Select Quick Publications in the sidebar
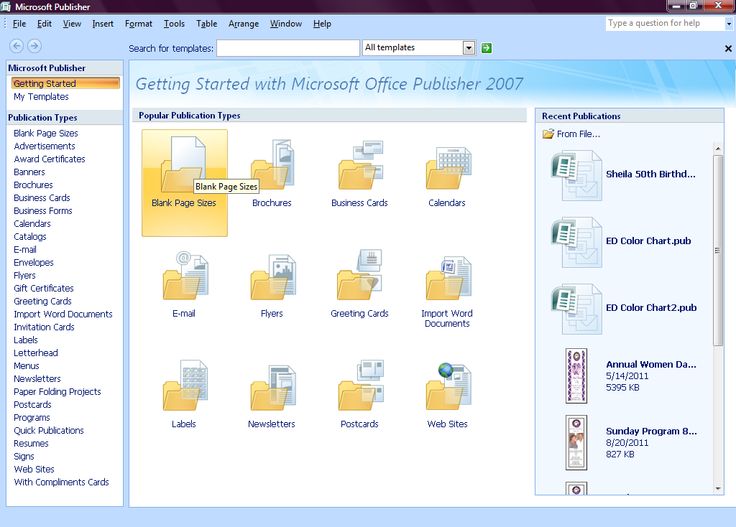Viewport: 736px width, 527px height. pos(49,430)
